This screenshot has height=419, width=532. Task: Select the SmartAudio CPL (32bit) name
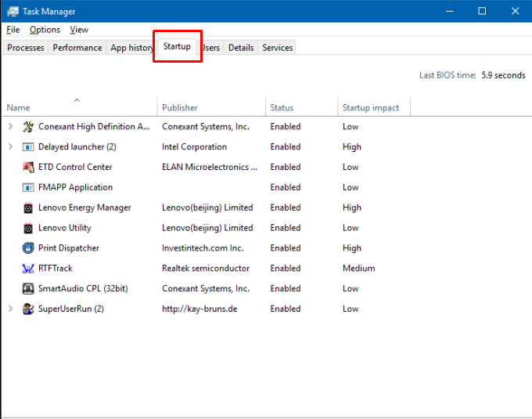[x=83, y=289]
